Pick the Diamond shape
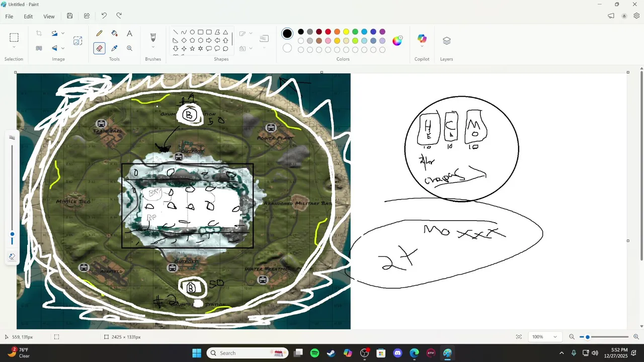Image resolution: width=644 pixels, height=362 pixels. (x=184, y=40)
